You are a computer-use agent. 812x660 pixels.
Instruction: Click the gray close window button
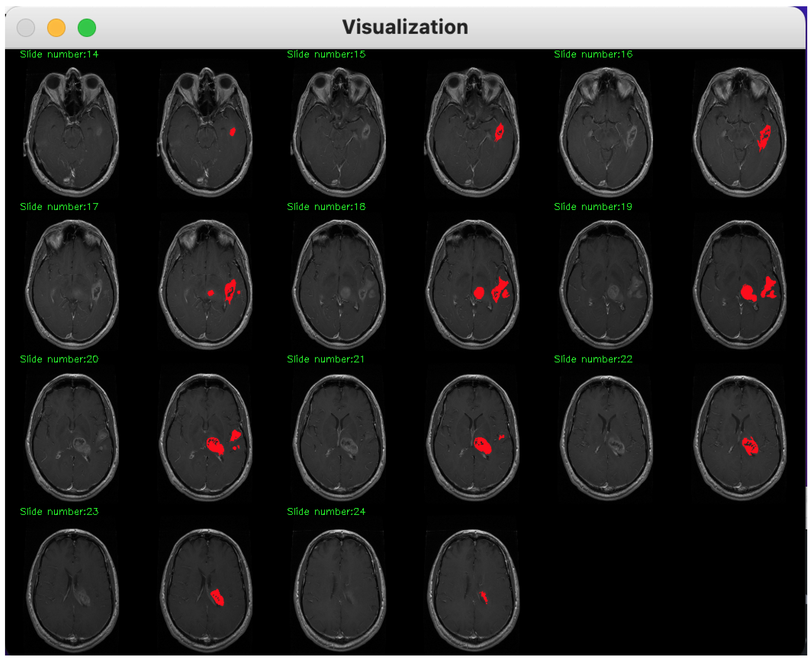click(x=26, y=28)
